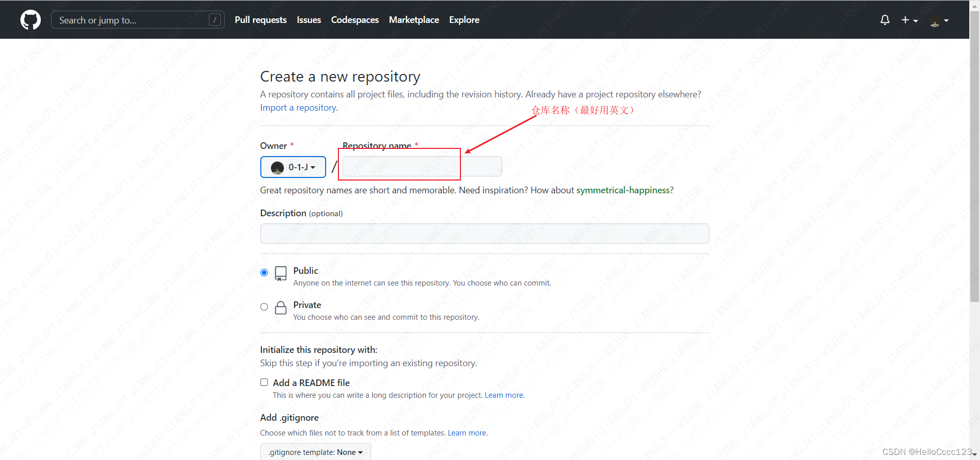The height and width of the screenshot is (460, 980).
Task: Select the Private visibility option
Action: (x=264, y=306)
